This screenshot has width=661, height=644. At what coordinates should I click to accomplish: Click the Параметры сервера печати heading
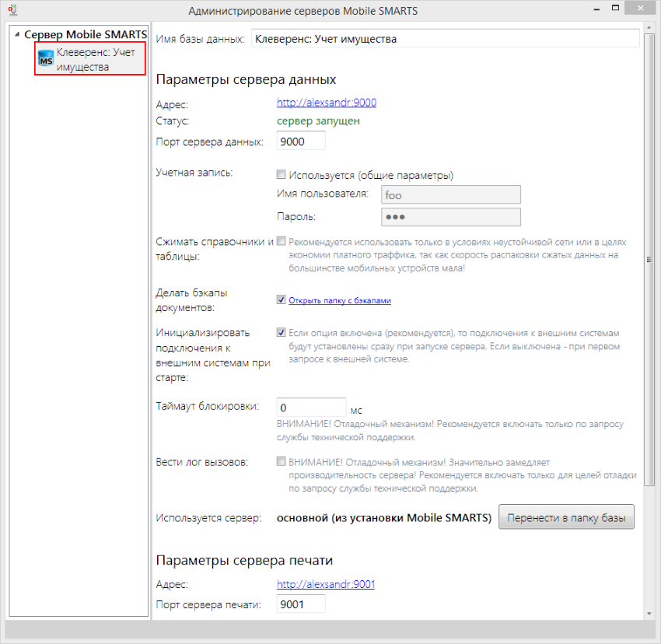pos(244,561)
